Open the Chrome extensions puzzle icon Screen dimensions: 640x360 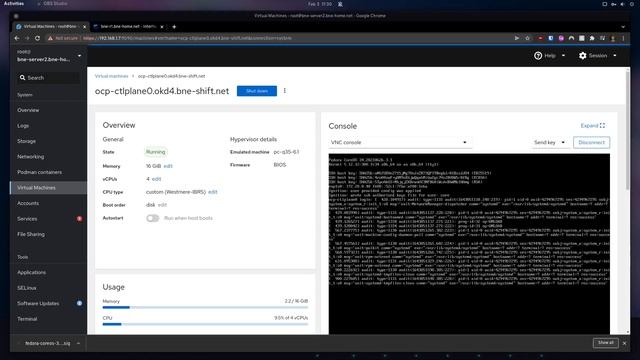pyautogui.click(x=592, y=38)
